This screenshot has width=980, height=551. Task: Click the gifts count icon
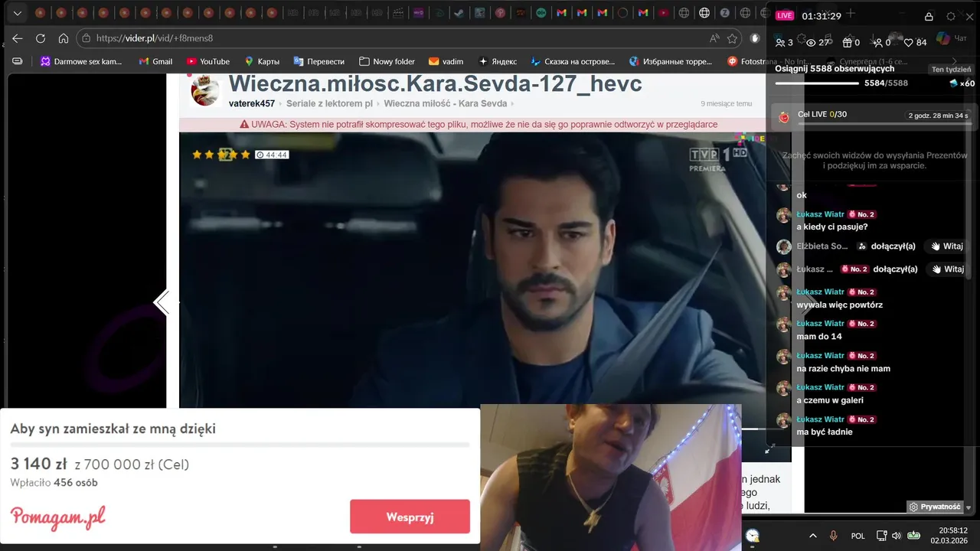[847, 43]
